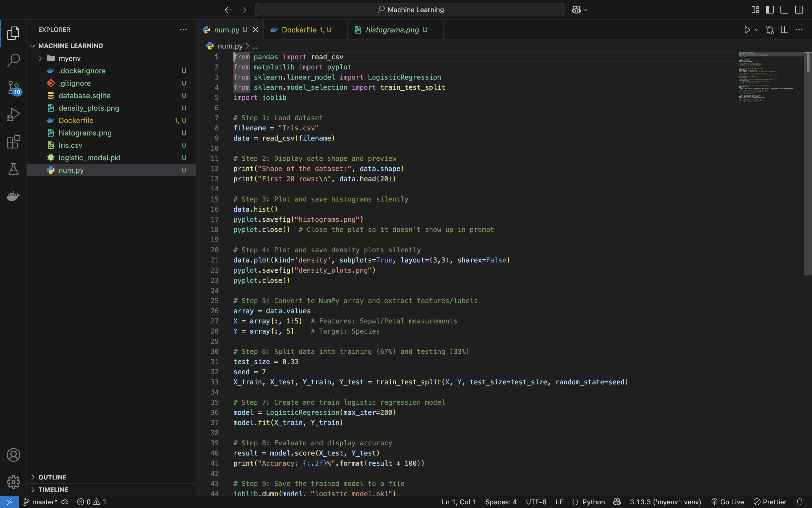The width and height of the screenshot is (812, 508).
Task: Switch to the Dockerfile tab
Action: pyautogui.click(x=306, y=30)
